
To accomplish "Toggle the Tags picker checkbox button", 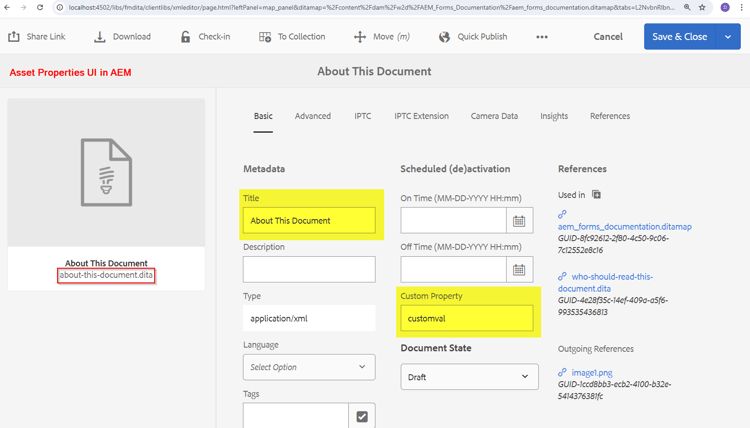I will pos(362,416).
